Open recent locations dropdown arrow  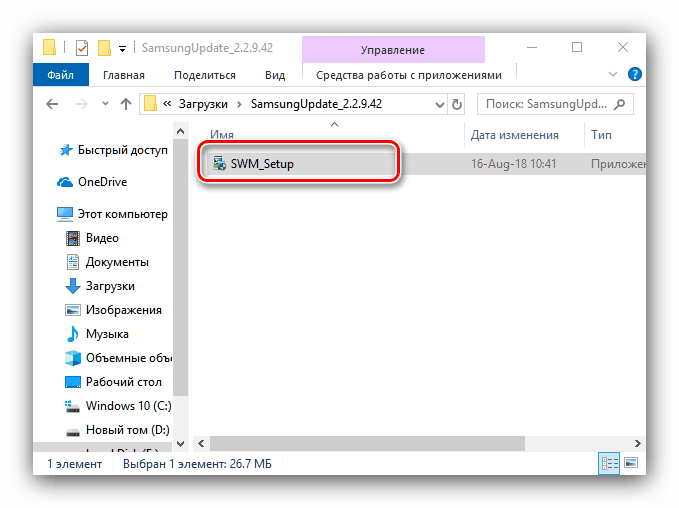tap(105, 104)
